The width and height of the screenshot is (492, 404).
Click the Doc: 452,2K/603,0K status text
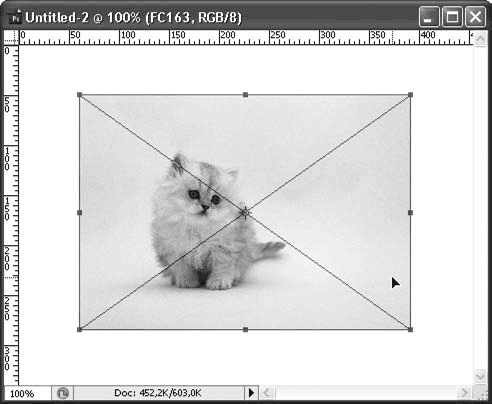click(158, 393)
